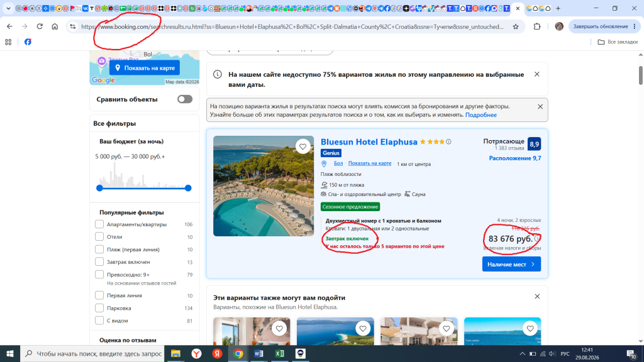Open Microsoft Excel from taskbar

click(280, 353)
